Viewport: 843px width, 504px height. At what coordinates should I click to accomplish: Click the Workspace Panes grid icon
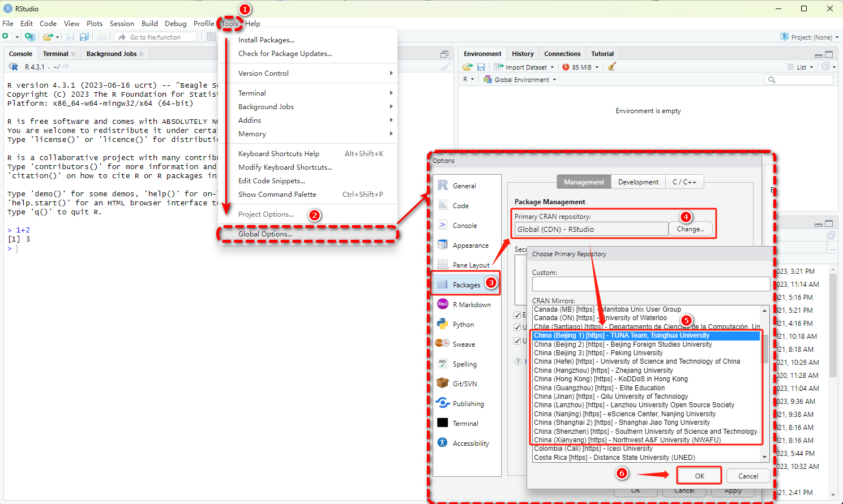coord(211,37)
